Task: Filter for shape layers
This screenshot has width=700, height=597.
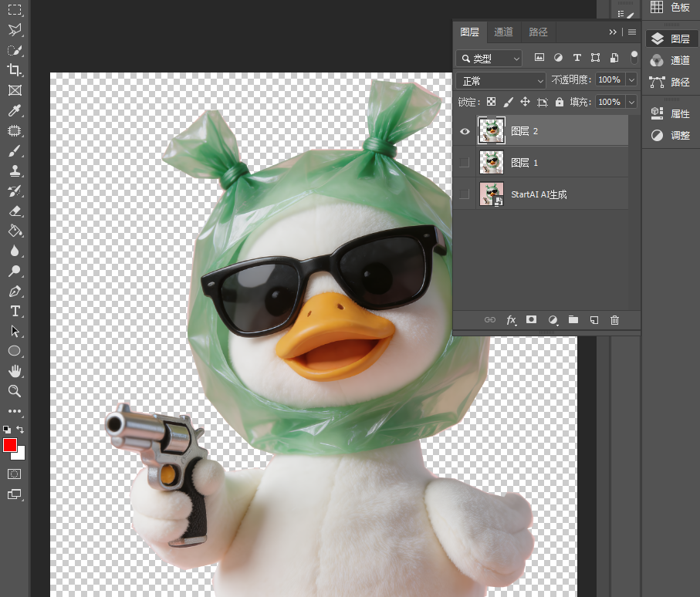Action: tap(596, 58)
